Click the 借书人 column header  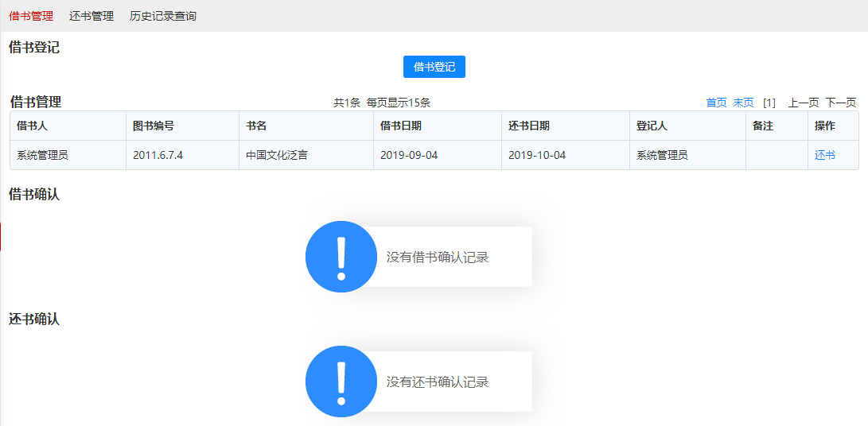click(x=33, y=126)
